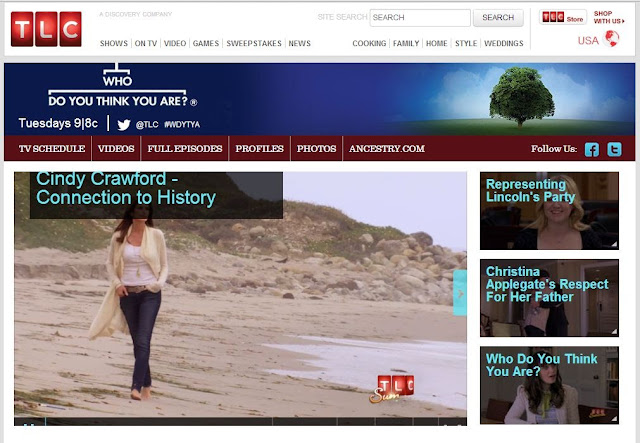Open the Shows menu
Viewport: 640px width, 443px height.
coord(114,43)
